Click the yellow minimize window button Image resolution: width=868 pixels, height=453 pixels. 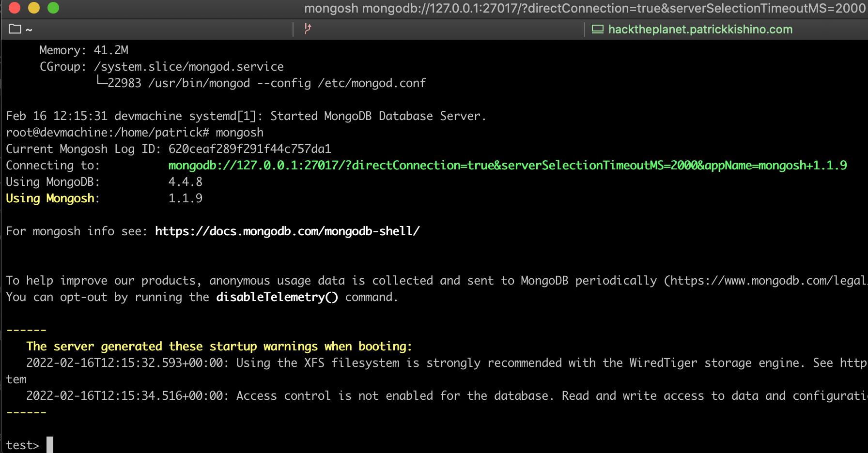[34, 8]
